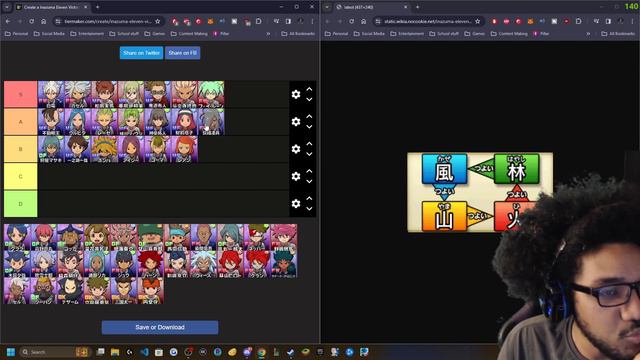Expand bookmarks overflow chevron in TierMaker window
The image size is (640, 360).
coord(268,33)
